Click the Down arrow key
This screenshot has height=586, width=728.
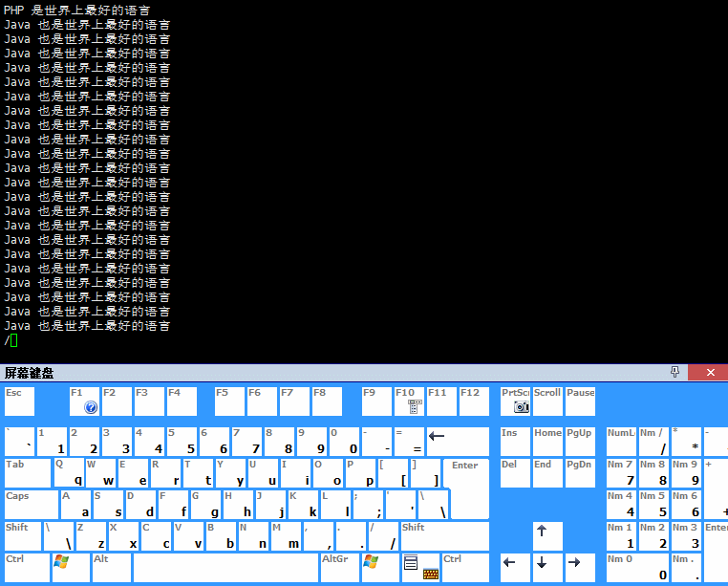click(547, 568)
